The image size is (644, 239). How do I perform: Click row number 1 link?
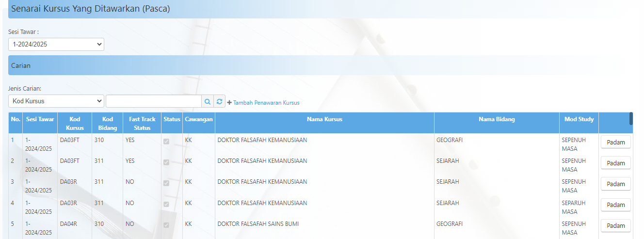13,140
